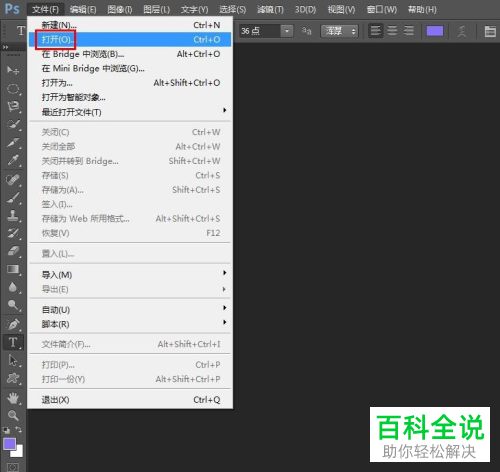Select the Clone Stamp tool
Viewport: 500px width, 472px height.
(x=13, y=215)
